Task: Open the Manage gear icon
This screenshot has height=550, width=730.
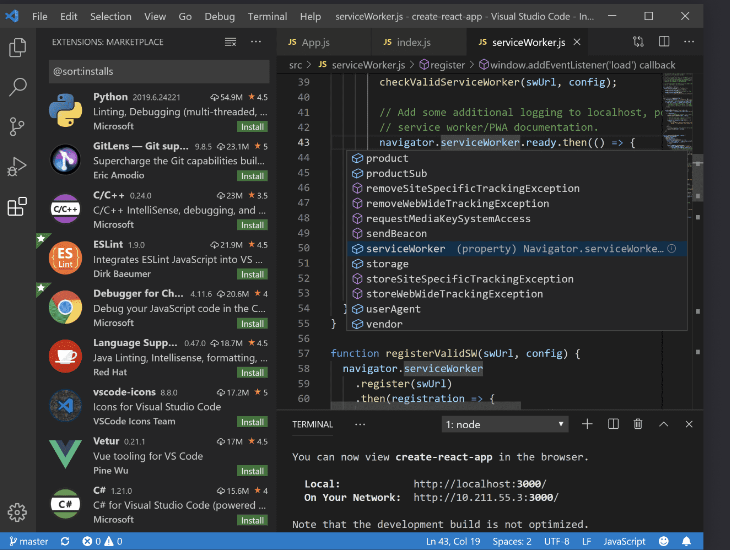Action: click(18, 512)
